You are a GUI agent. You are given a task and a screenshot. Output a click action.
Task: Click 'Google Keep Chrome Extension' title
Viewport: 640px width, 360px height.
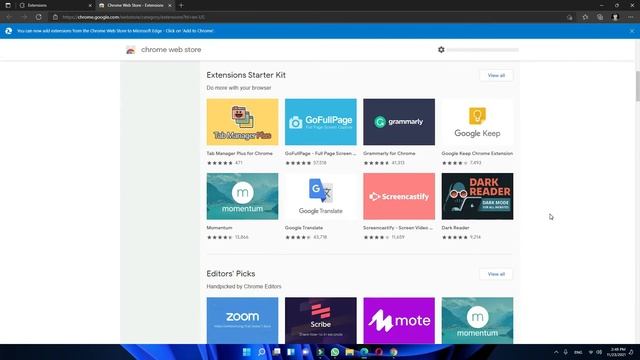pos(477,153)
